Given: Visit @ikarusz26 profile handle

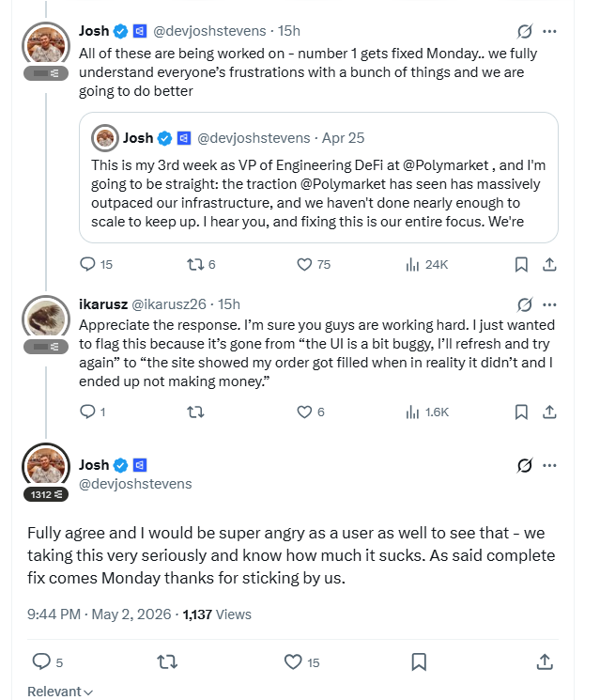Looking at the screenshot, I should (169, 304).
